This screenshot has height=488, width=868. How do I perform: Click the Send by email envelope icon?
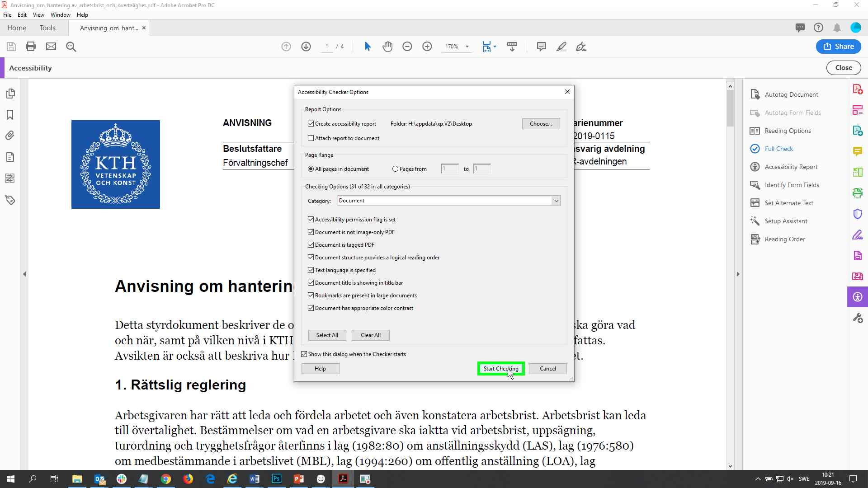pyautogui.click(x=51, y=47)
